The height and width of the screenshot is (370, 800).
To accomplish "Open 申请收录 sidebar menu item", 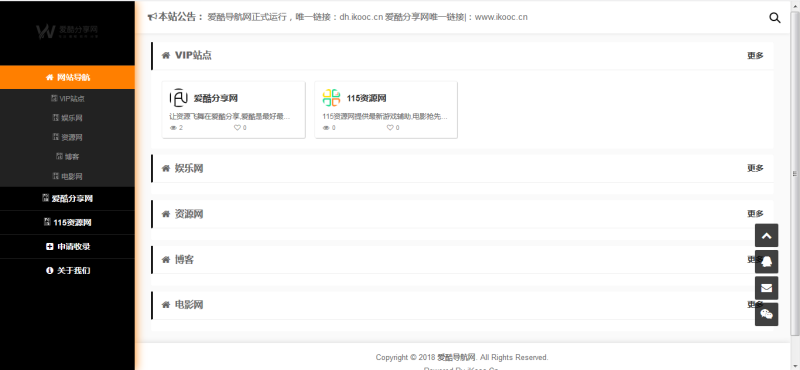I will (67, 246).
